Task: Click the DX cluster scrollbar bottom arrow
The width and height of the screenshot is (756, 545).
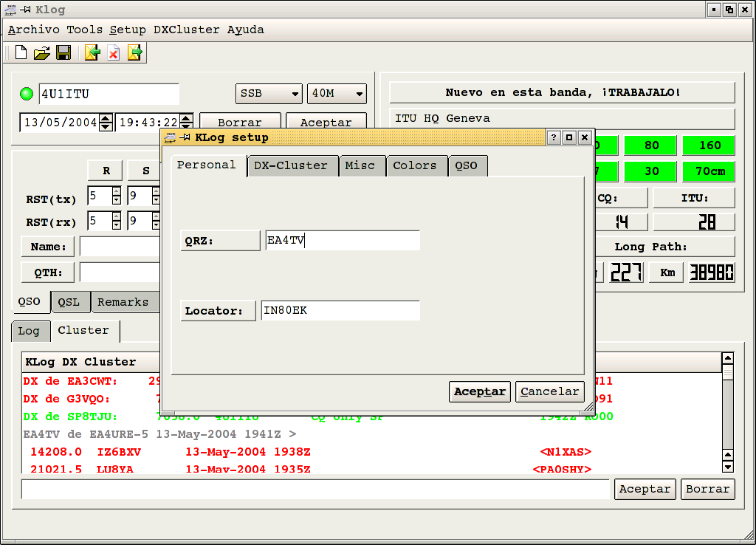Action: click(727, 467)
